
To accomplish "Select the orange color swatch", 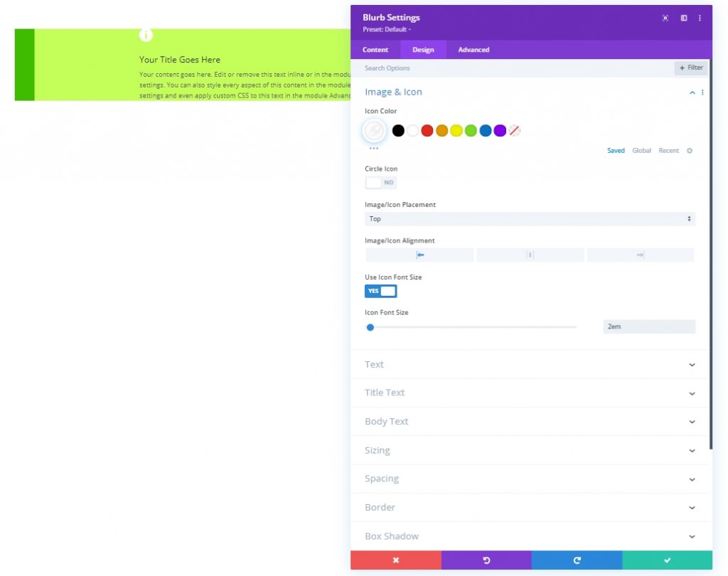I will 441,131.
